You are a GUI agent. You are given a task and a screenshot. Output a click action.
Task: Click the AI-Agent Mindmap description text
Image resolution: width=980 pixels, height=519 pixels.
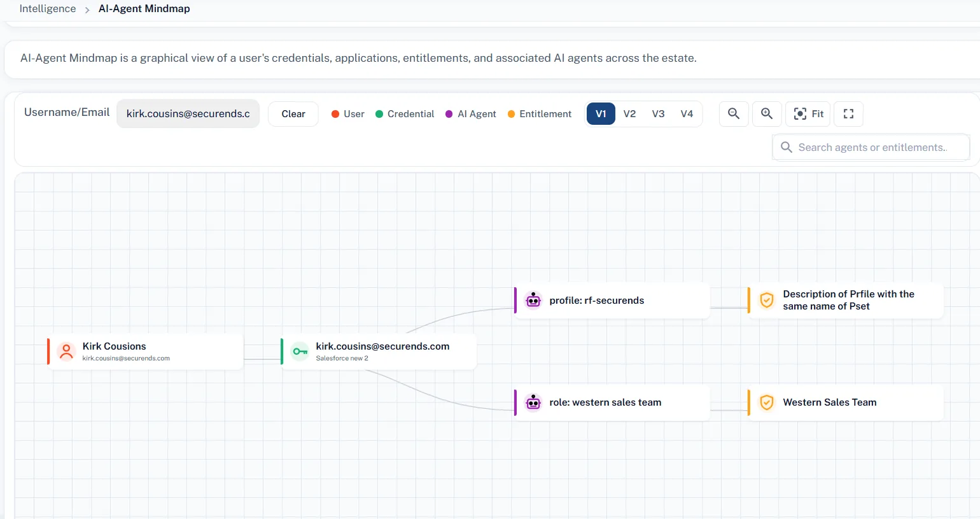pyautogui.click(x=358, y=58)
